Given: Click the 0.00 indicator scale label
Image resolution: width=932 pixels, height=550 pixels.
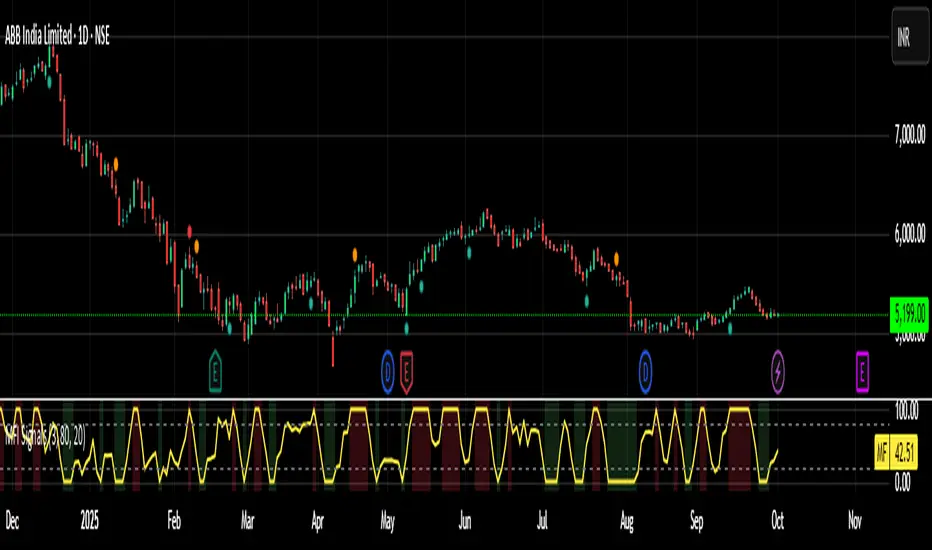Looking at the screenshot, I should click(x=902, y=482).
